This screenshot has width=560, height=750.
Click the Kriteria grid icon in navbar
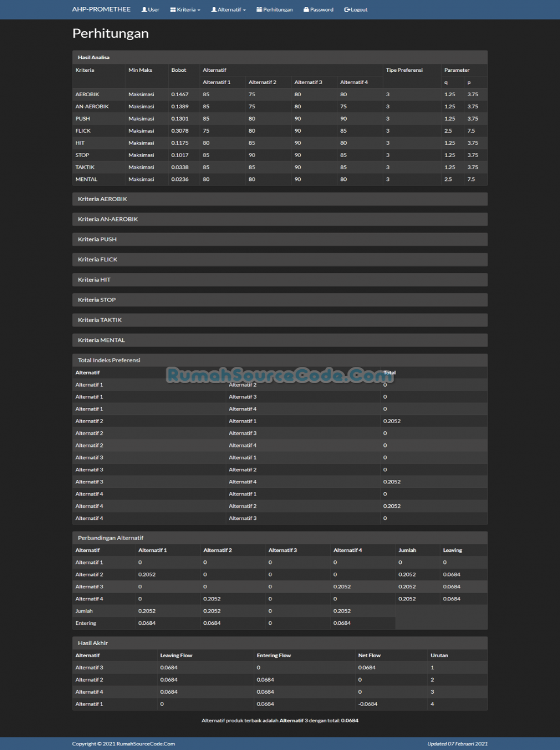[173, 10]
